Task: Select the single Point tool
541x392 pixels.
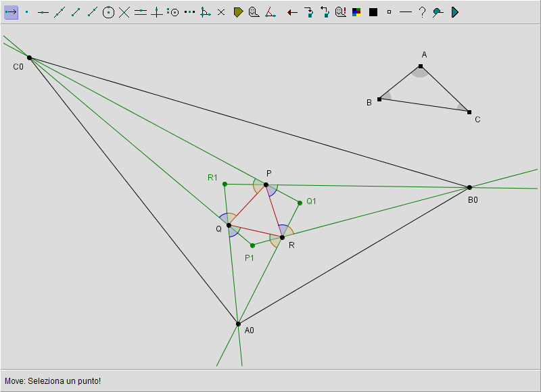Action: pyautogui.click(x=27, y=12)
